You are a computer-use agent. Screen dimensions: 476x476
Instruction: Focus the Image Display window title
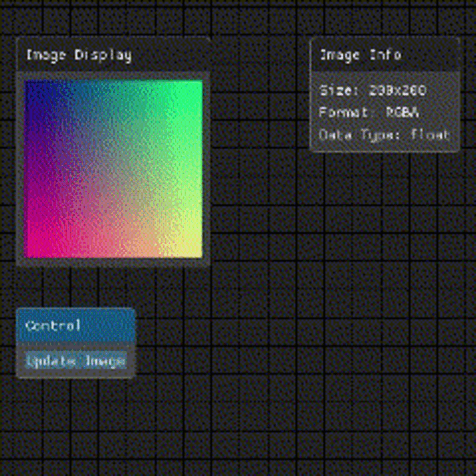pos(79,55)
